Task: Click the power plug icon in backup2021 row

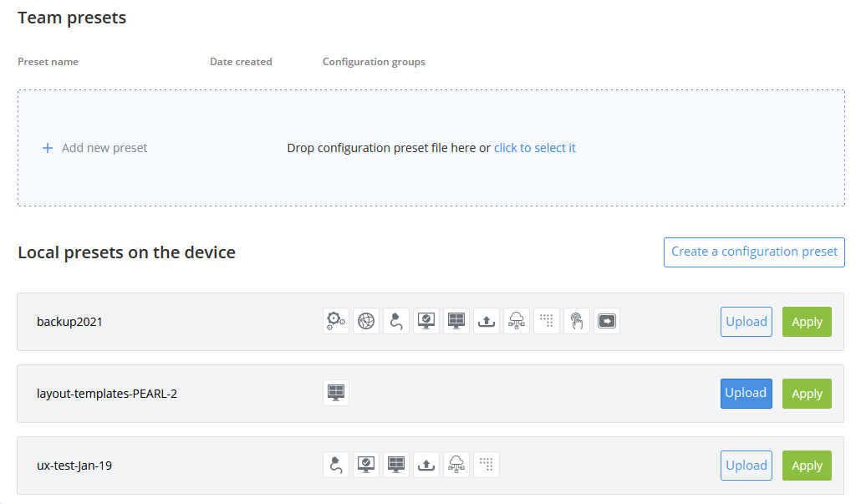Action: coord(396,321)
